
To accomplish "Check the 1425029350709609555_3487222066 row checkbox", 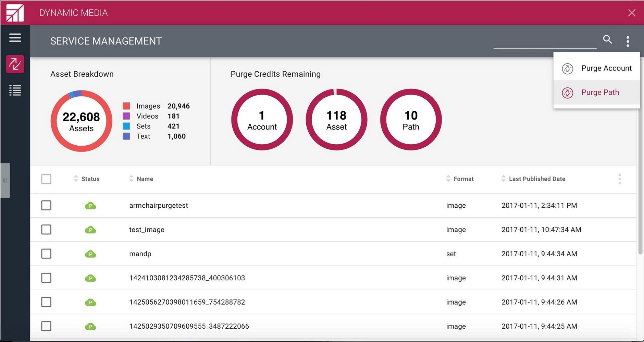I will (x=46, y=326).
